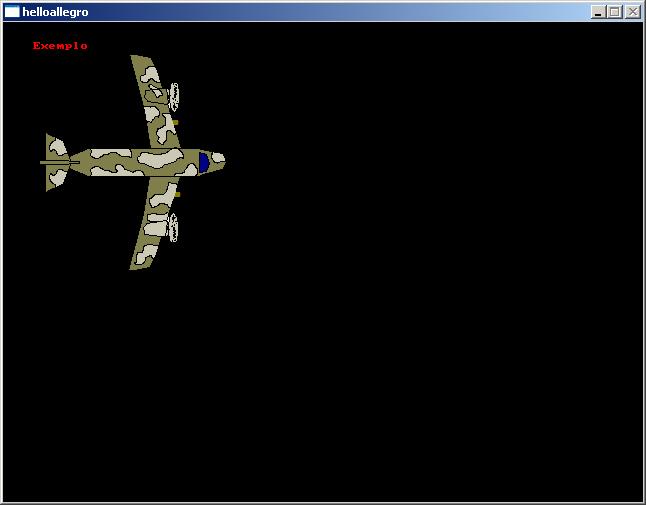Minimize the helloallegro window
This screenshot has width=646, height=505.
pos(598,12)
